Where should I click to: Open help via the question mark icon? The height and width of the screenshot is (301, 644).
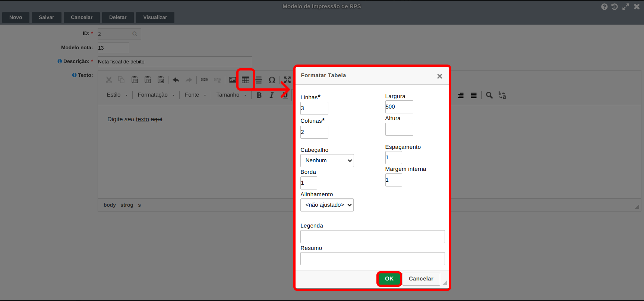click(x=604, y=7)
